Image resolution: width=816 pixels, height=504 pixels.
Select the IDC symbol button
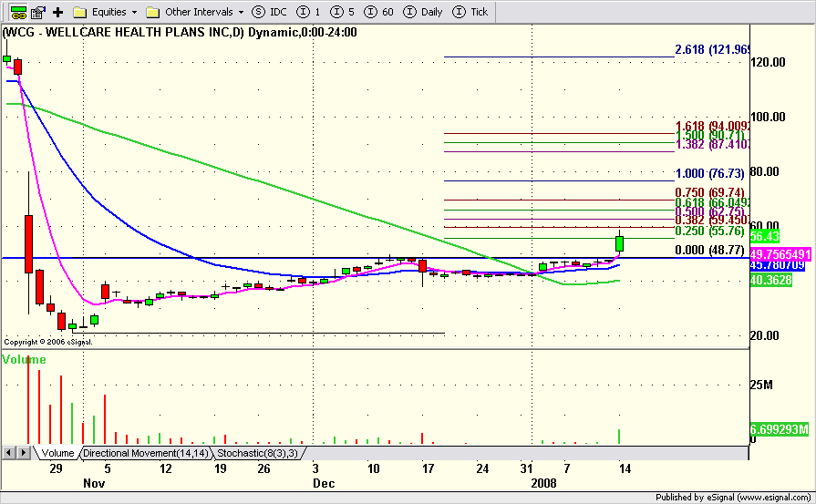pyautogui.click(x=269, y=12)
